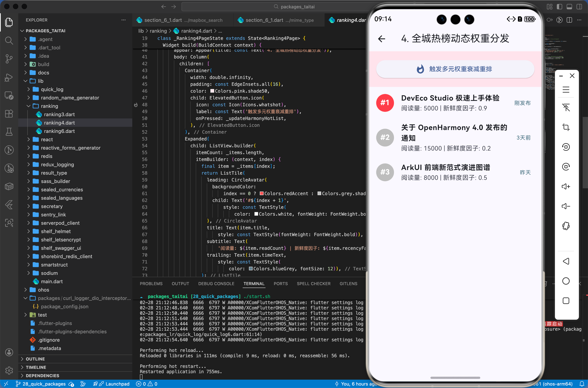Open Settings gear in the activity bar
Image resolution: width=588 pixels, height=388 pixels.
pos(9,370)
